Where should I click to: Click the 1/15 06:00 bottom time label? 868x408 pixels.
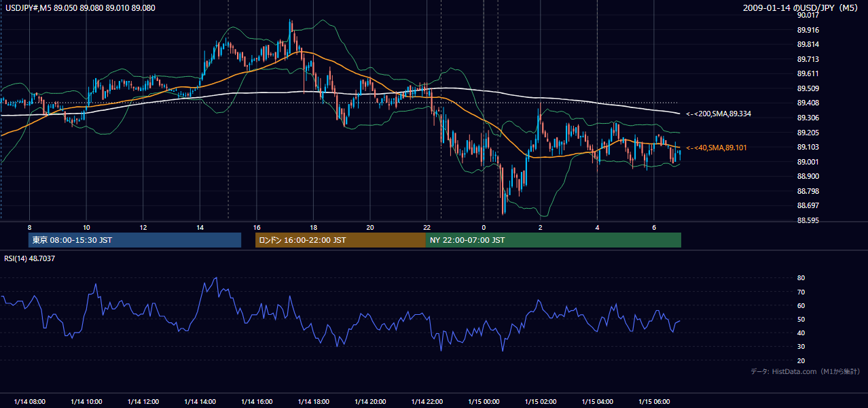pos(653,402)
